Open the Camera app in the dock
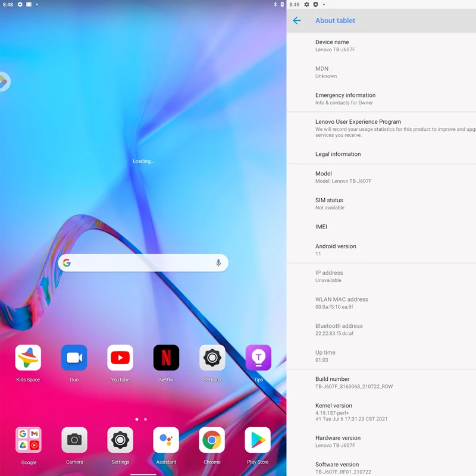Screen dimensions: 476x476 (74, 440)
